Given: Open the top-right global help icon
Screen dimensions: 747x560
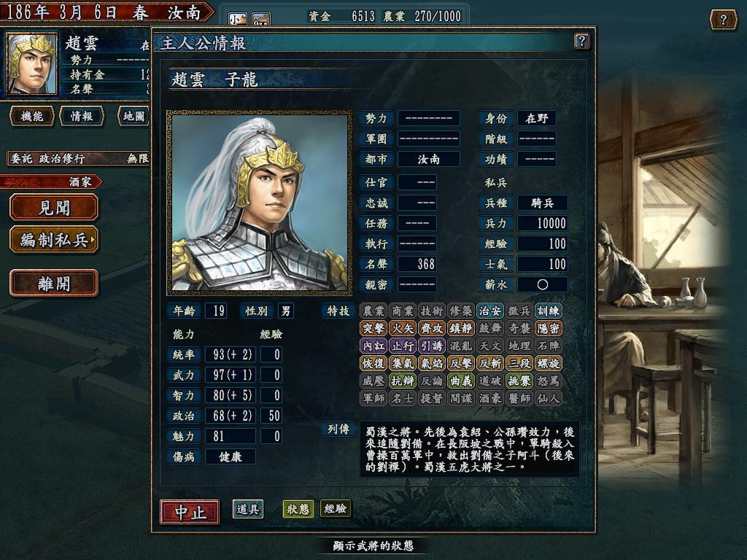Looking at the screenshot, I should pos(723,20).
